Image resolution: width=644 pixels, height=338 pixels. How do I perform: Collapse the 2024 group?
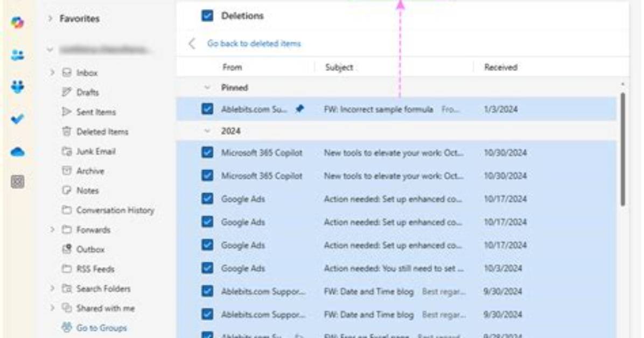click(x=207, y=131)
